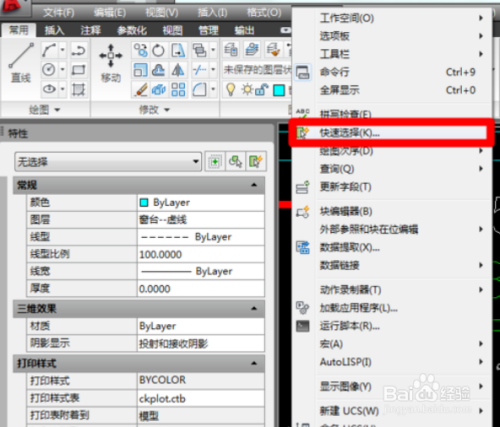Select the Scale tool in the modify panel
Screen dimensions: 500x427
[x=140, y=70]
